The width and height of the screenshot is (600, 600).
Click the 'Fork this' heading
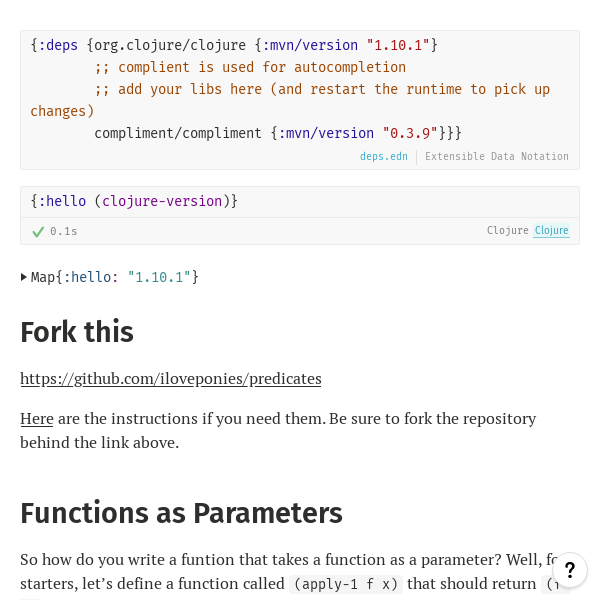[76, 332]
